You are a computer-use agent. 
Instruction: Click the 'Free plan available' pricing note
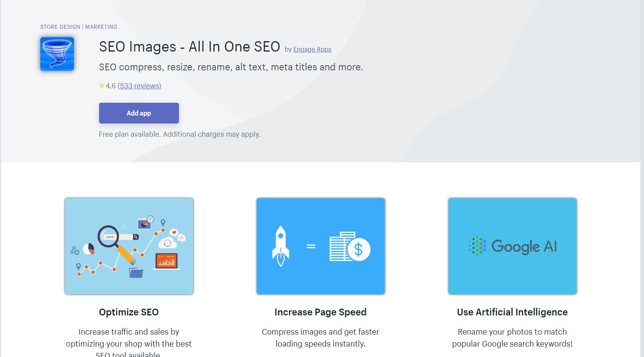click(x=180, y=134)
